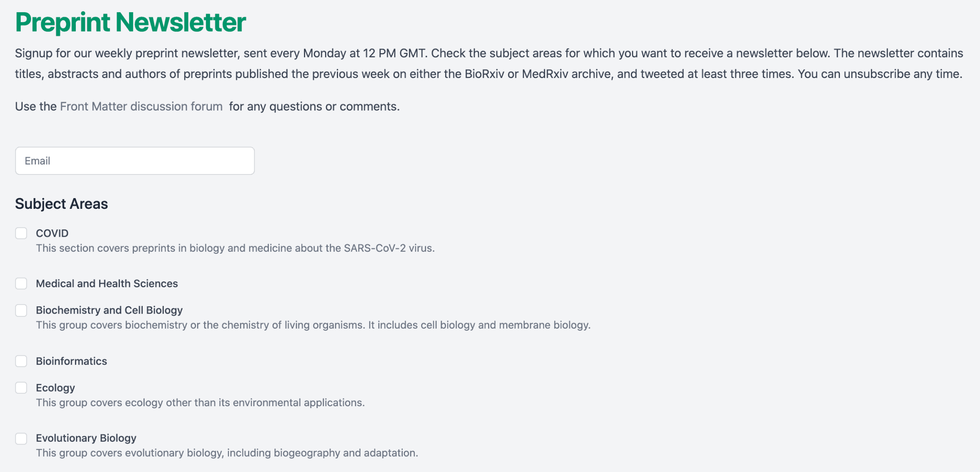Click the SARS-CoV-2 description under COVID
Image resolution: width=980 pixels, height=472 pixels.
point(235,248)
